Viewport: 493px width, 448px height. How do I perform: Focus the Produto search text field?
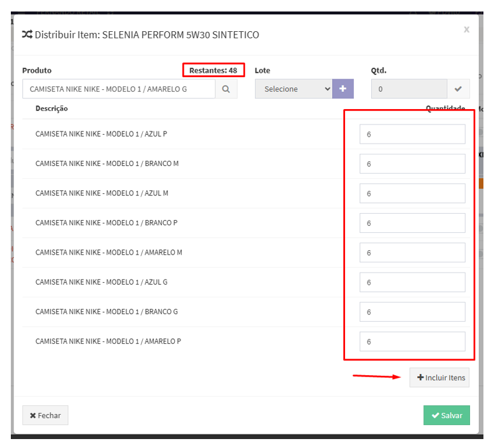click(x=119, y=89)
